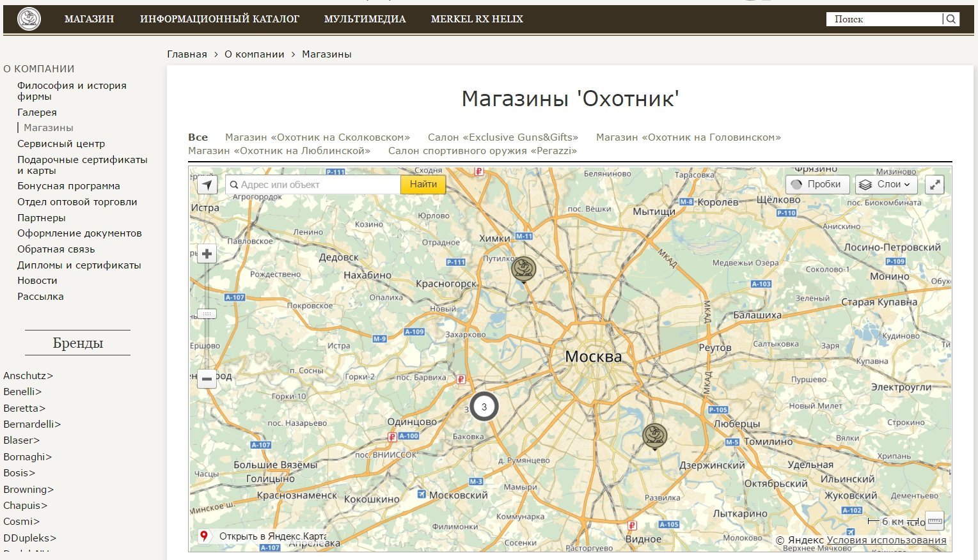Screen dimensions: 978x560
Task: Click the Найти button on map
Action: [x=423, y=184]
